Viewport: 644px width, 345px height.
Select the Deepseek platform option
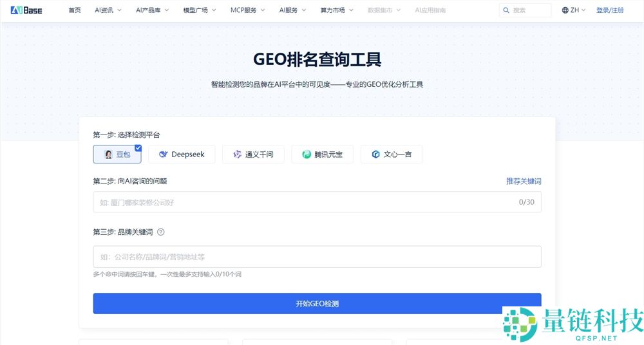(182, 154)
